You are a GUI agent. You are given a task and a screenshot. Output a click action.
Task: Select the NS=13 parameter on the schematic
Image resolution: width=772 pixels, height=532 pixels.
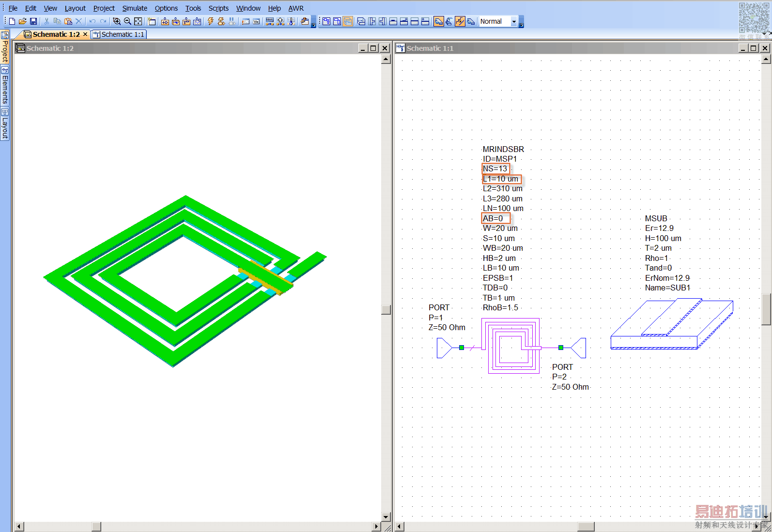tap(495, 168)
